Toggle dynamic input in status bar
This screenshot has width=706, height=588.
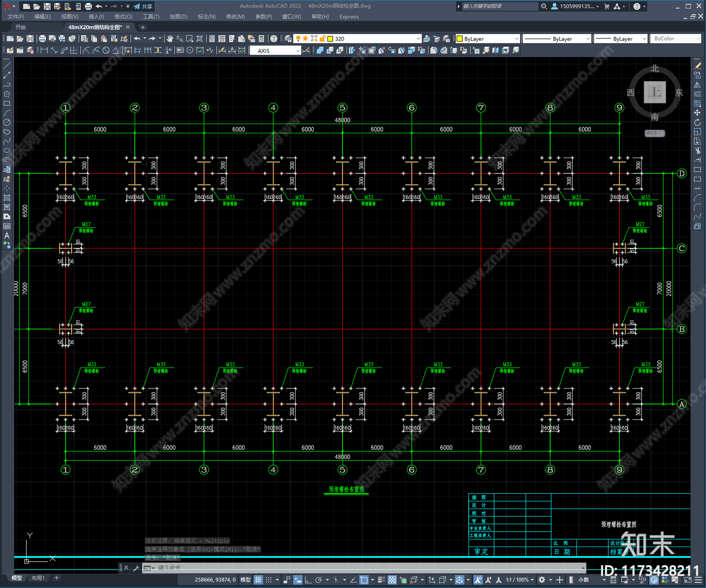click(x=298, y=580)
